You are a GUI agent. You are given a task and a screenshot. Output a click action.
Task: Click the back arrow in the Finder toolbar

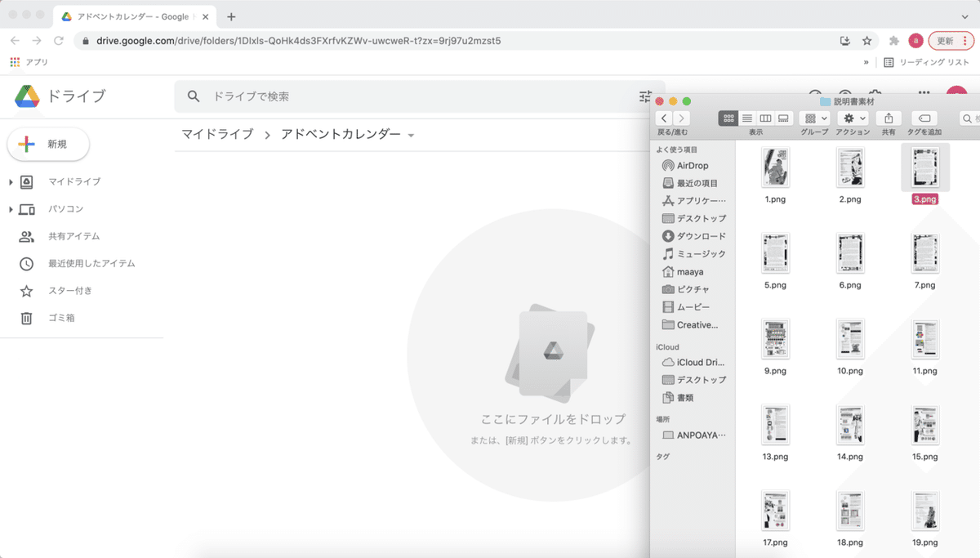tap(666, 117)
